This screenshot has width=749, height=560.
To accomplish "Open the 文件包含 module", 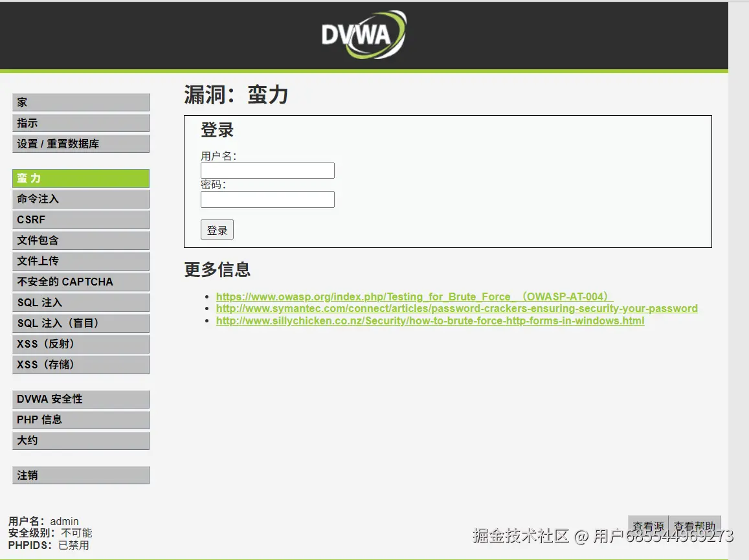I will click(80, 240).
